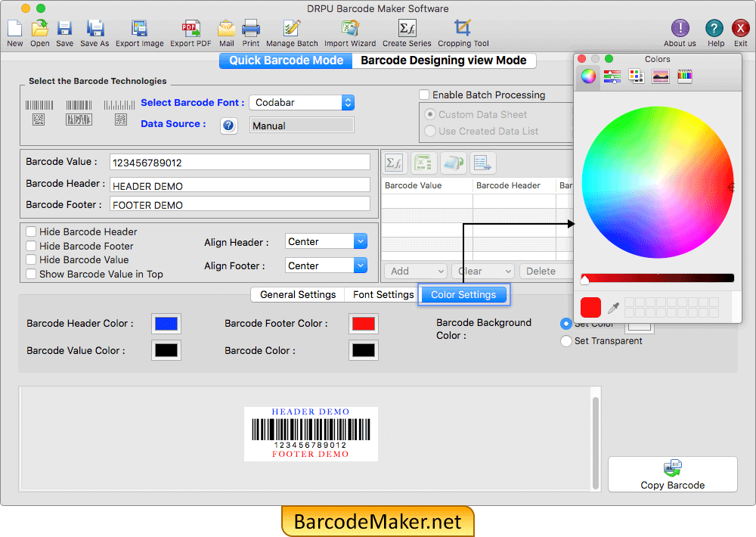Click the sigma formula icon above the batch table

click(x=395, y=163)
